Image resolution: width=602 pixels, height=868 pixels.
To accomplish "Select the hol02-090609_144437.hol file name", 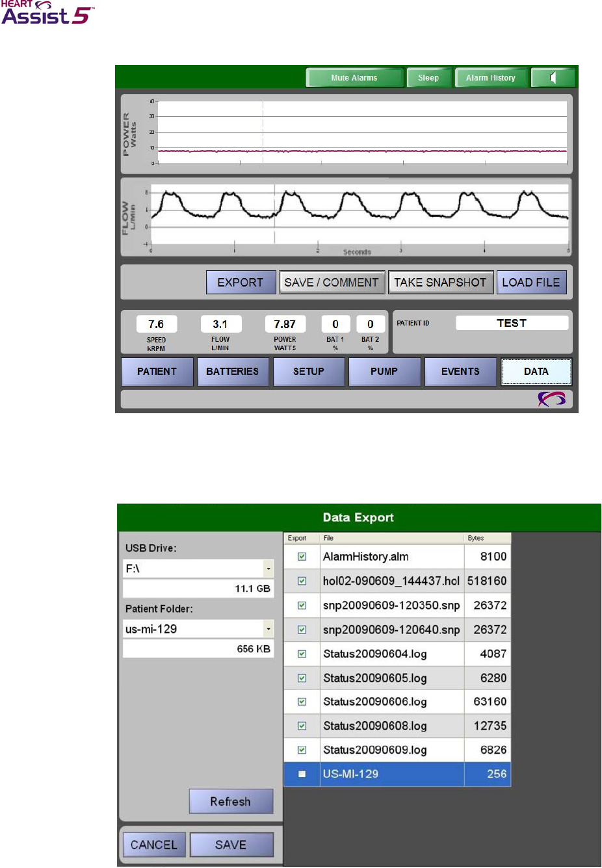I will 391,581.
